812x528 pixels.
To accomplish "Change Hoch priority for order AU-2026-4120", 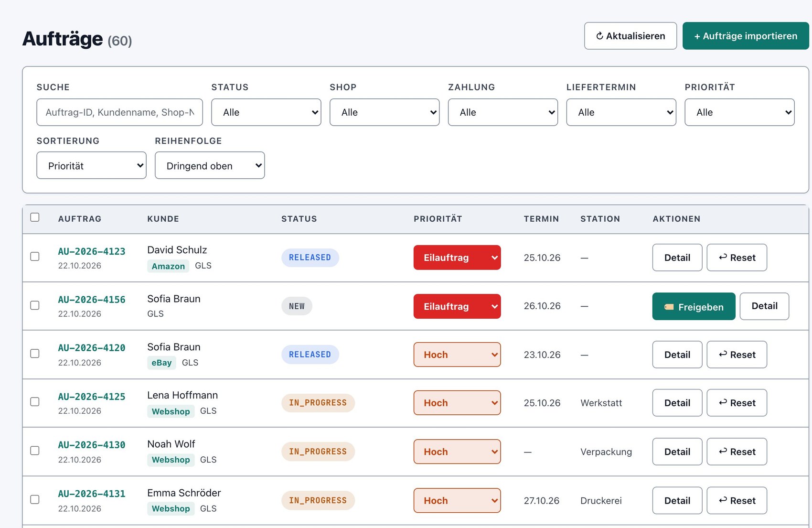I will 457,355.
